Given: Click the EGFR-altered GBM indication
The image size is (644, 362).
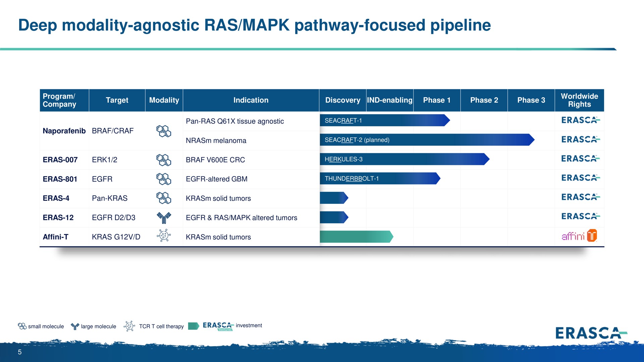Looking at the screenshot, I should coord(217,179).
